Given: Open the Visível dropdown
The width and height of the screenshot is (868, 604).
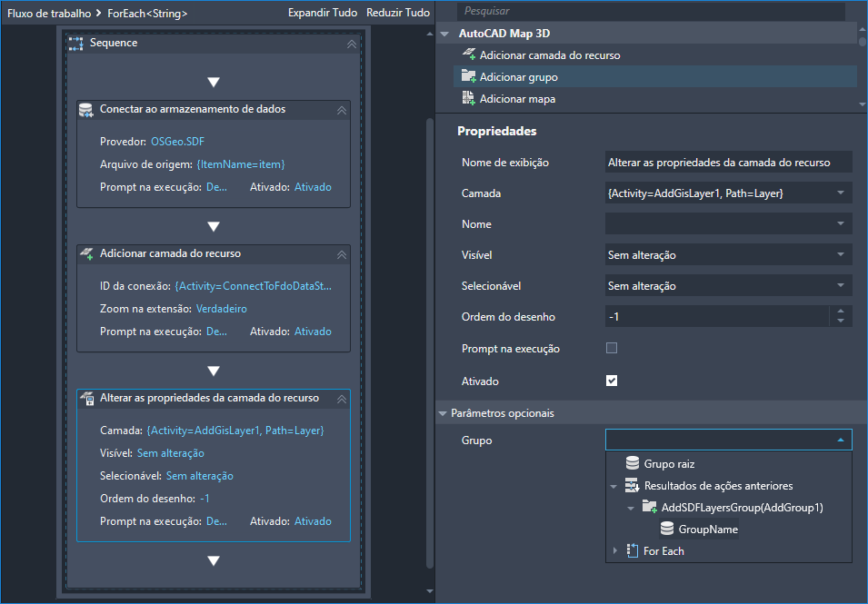Looking at the screenshot, I should coord(841,254).
